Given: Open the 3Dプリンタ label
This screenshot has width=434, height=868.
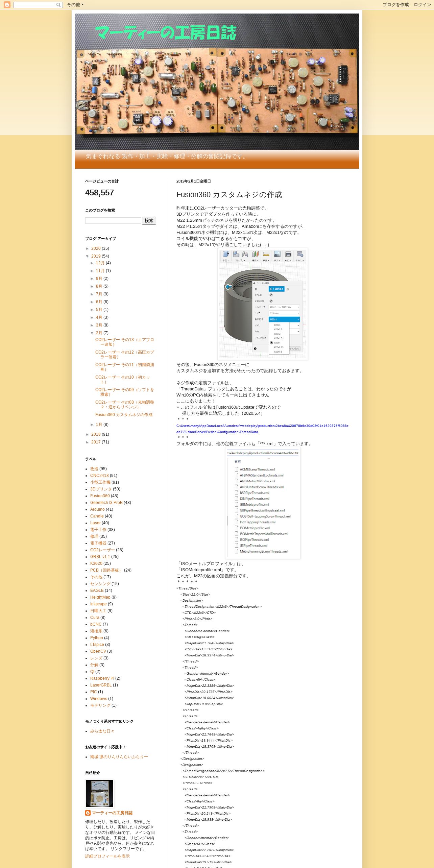Looking at the screenshot, I should [x=101, y=489].
